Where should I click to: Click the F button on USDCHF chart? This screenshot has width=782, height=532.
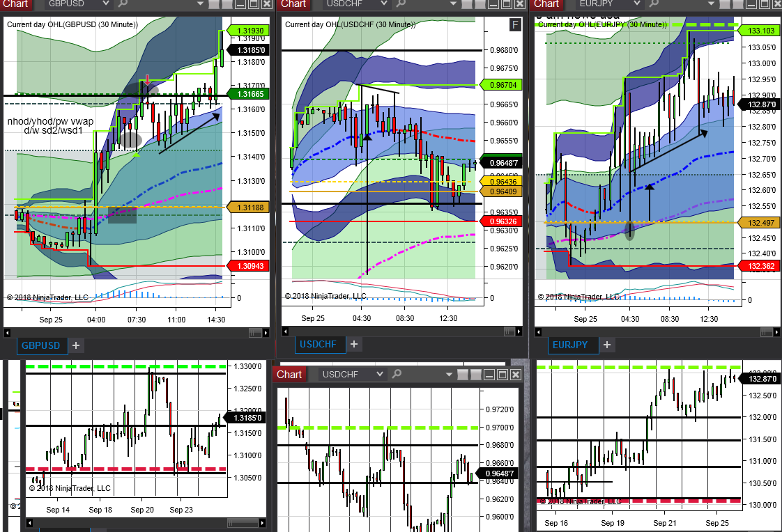(x=515, y=24)
